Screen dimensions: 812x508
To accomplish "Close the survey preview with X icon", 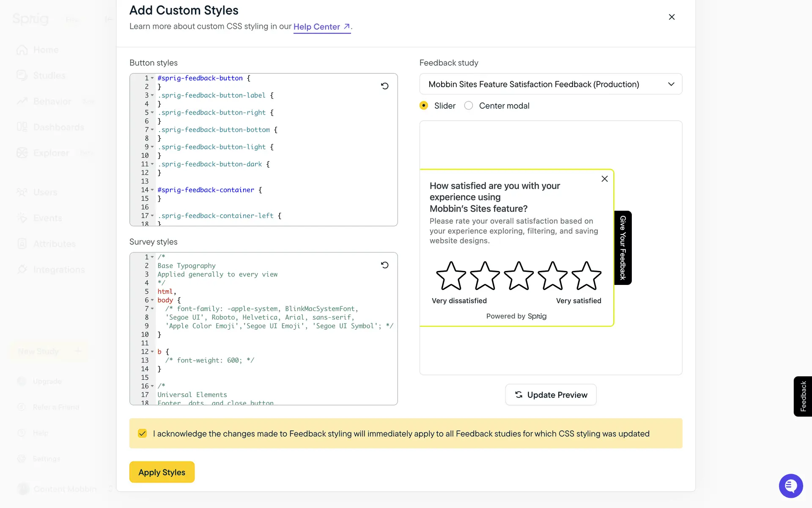I will coord(604,179).
